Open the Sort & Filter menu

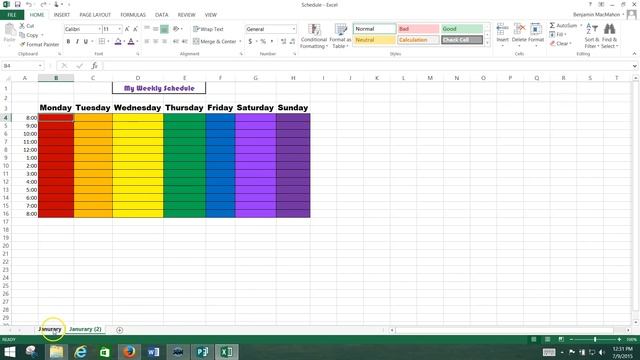pyautogui.click(x=591, y=36)
